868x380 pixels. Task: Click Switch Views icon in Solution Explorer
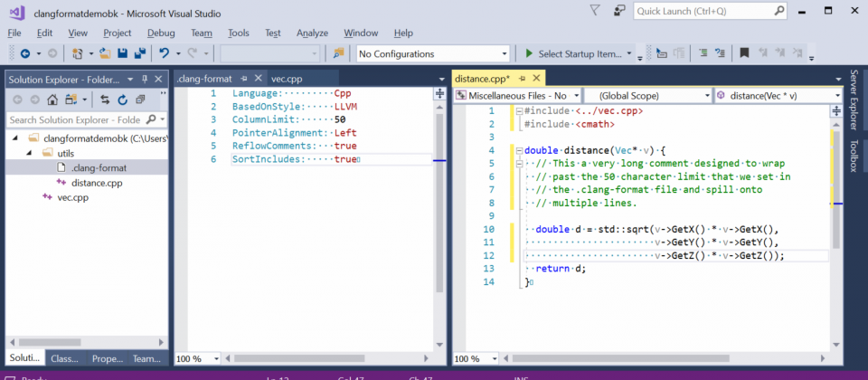point(71,100)
